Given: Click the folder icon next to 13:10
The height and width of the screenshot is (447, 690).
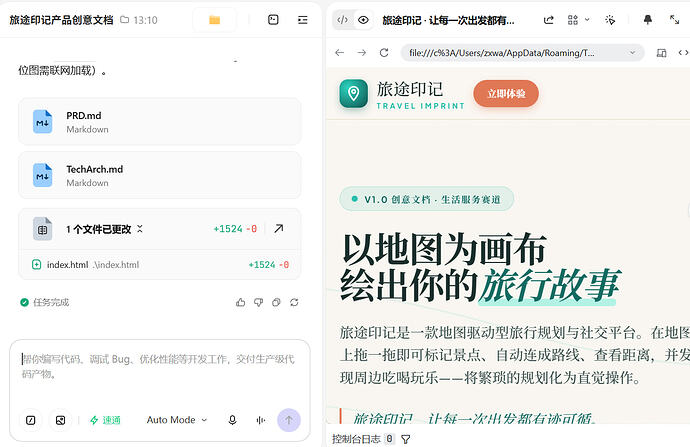Looking at the screenshot, I should [x=125, y=20].
